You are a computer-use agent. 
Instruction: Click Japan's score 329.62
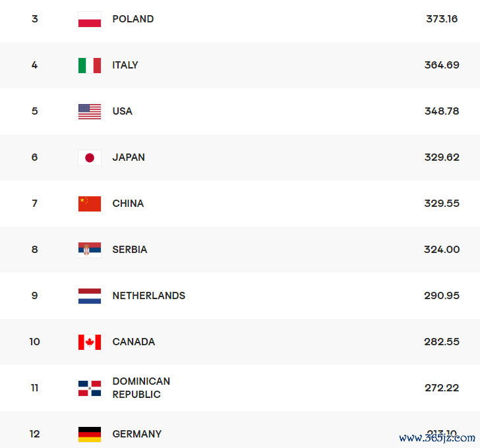442,157
